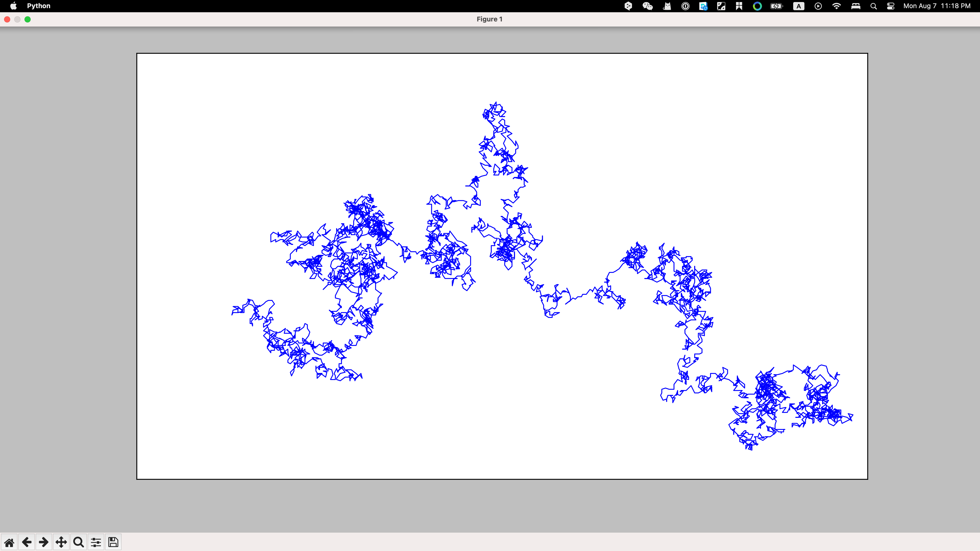Click the battery charging indicator

pyautogui.click(x=776, y=6)
